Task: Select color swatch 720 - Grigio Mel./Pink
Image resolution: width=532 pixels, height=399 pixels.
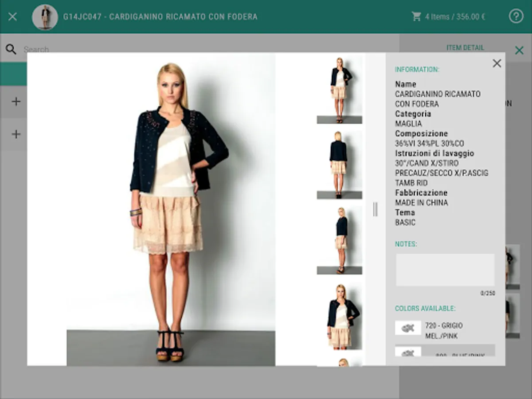Action: click(x=445, y=331)
